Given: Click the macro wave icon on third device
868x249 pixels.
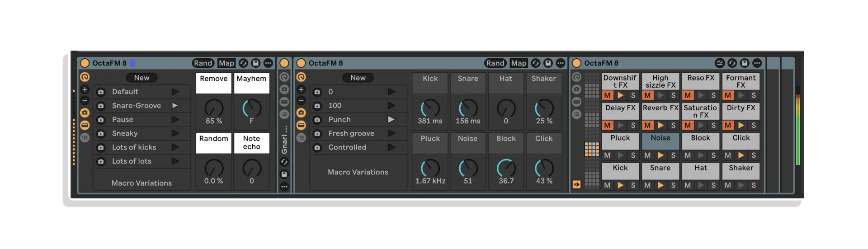Looking at the screenshot, I should (720, 63).
